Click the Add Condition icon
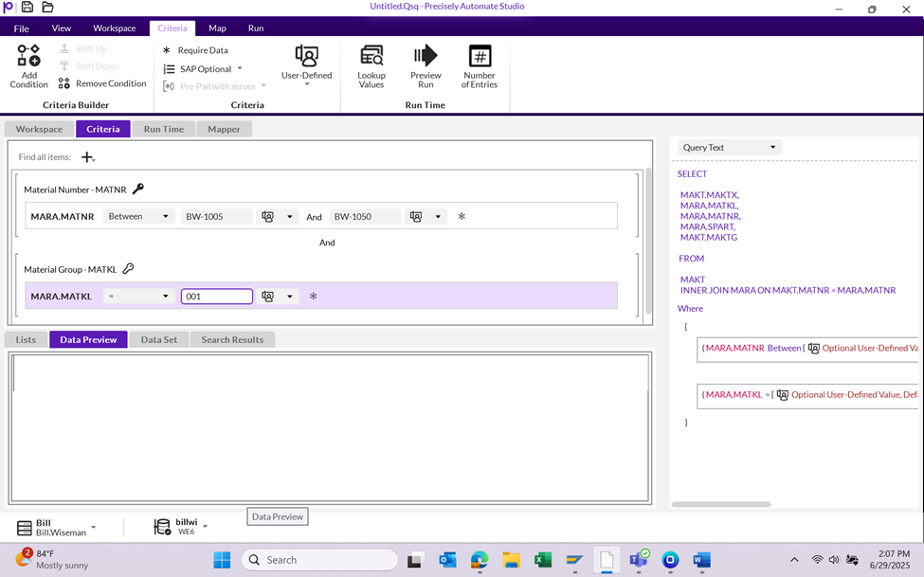 [28, 56]
